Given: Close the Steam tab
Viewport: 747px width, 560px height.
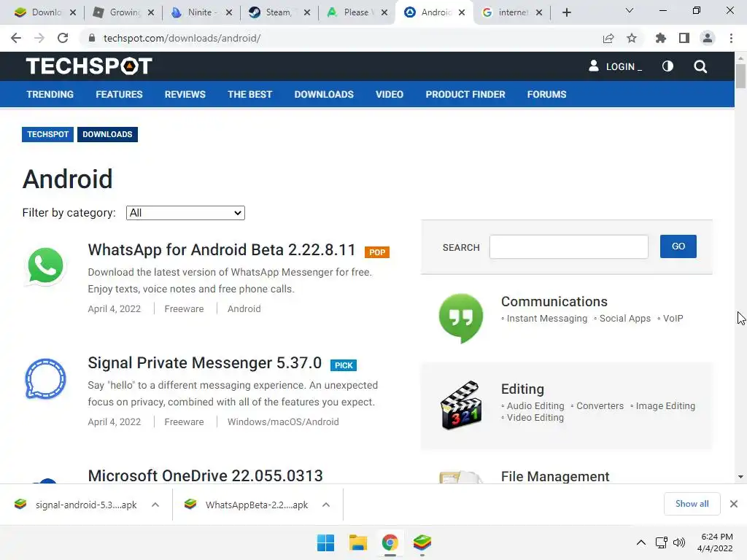Looking at the screenshot, I should tap(307, 12).
